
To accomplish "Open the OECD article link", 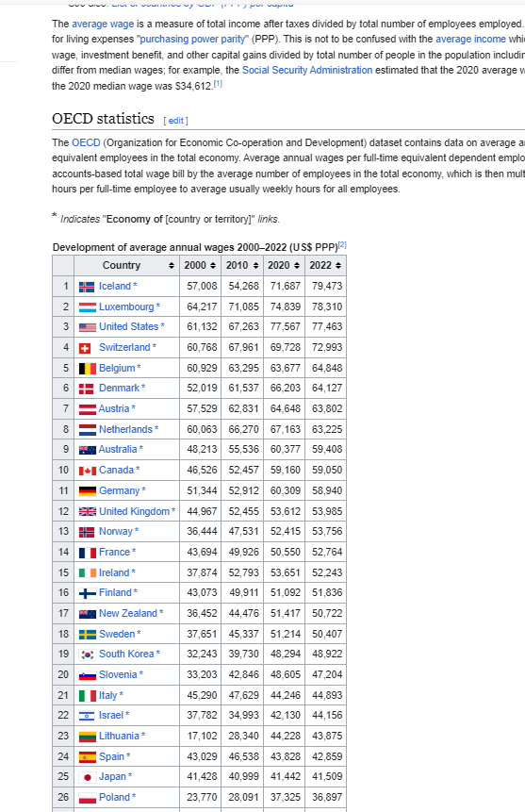I will click(x=86, y=143).
